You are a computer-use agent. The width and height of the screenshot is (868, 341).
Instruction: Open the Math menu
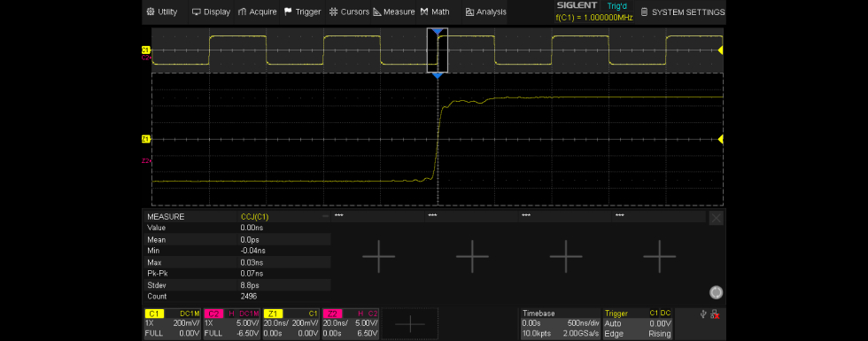(x=435, y=12)
